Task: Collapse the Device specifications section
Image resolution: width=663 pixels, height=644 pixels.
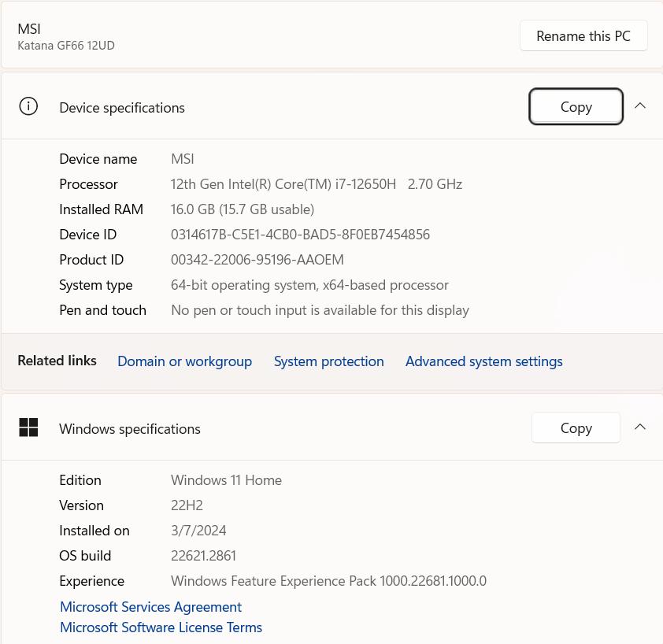Action: (x=640, y=105)
